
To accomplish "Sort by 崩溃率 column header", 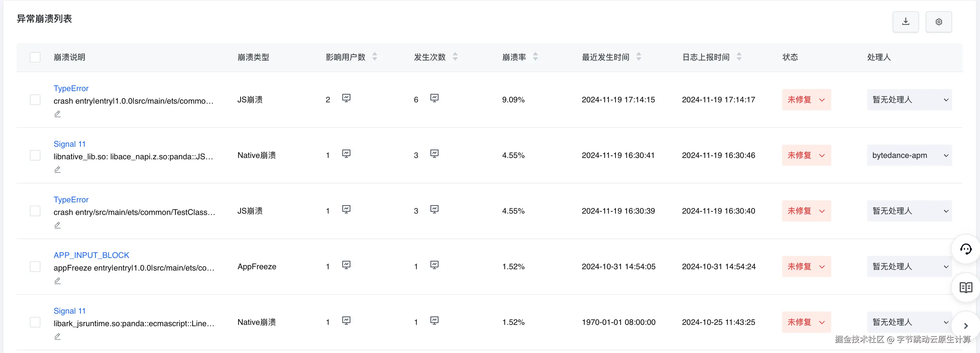I will (x=535, y=57).
